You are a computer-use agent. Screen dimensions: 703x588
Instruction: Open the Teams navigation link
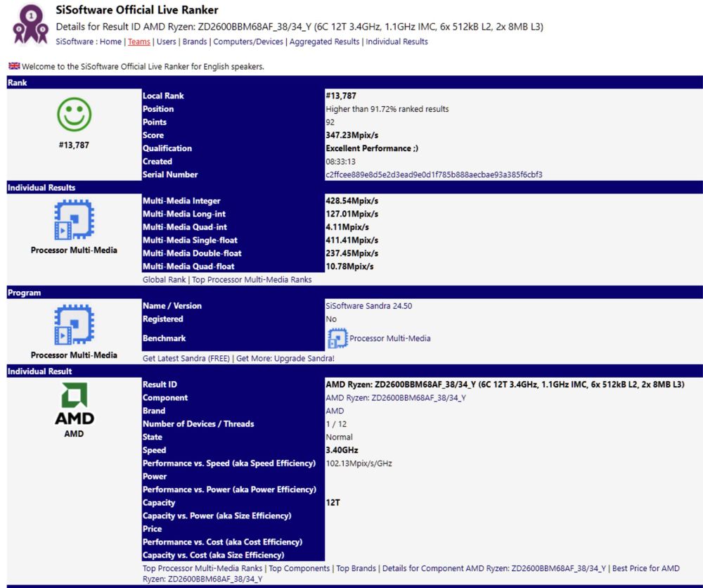coord(139,41)
